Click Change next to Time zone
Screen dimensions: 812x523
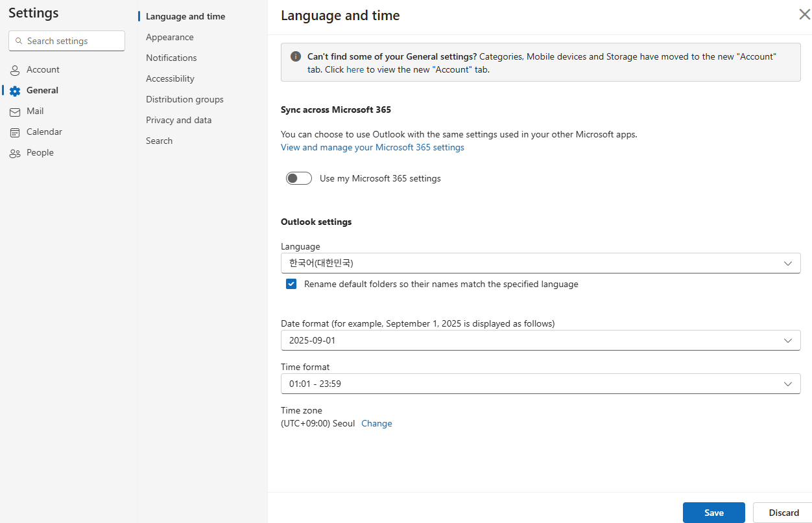376,423
